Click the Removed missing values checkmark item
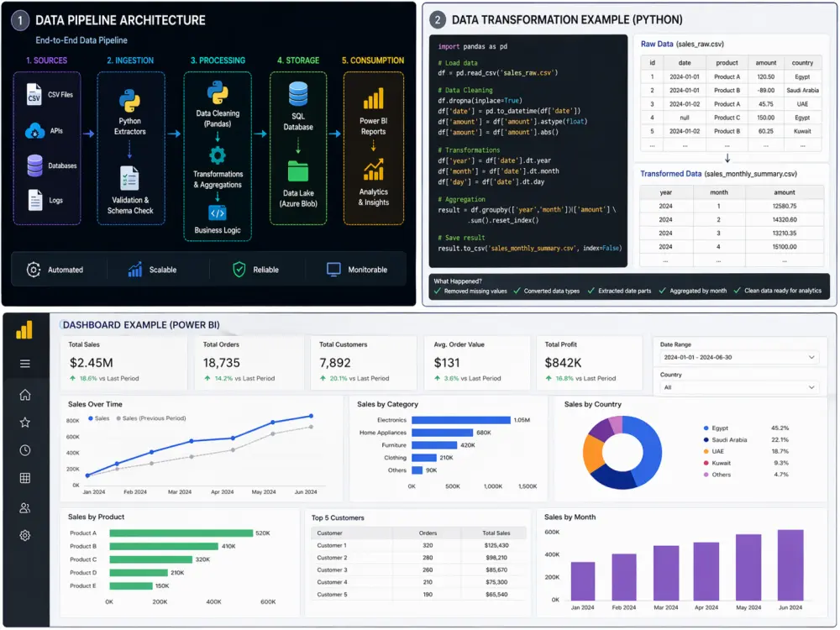Screen dimensions: 840x630 tap(470, 291)
